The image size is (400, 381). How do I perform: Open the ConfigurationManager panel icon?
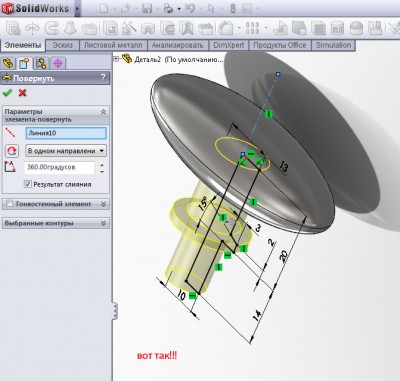(41, 63)
